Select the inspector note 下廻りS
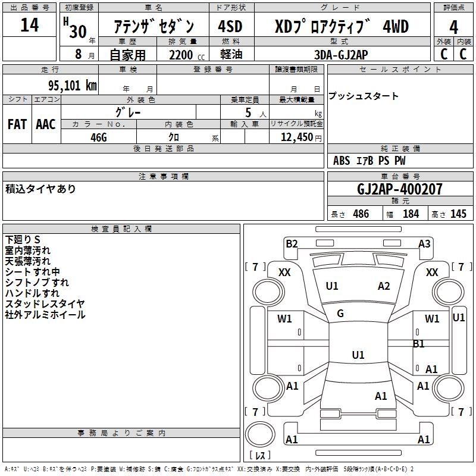Viewport: 476px width, 476px height. pyautogui.click(x=23, y=240)
